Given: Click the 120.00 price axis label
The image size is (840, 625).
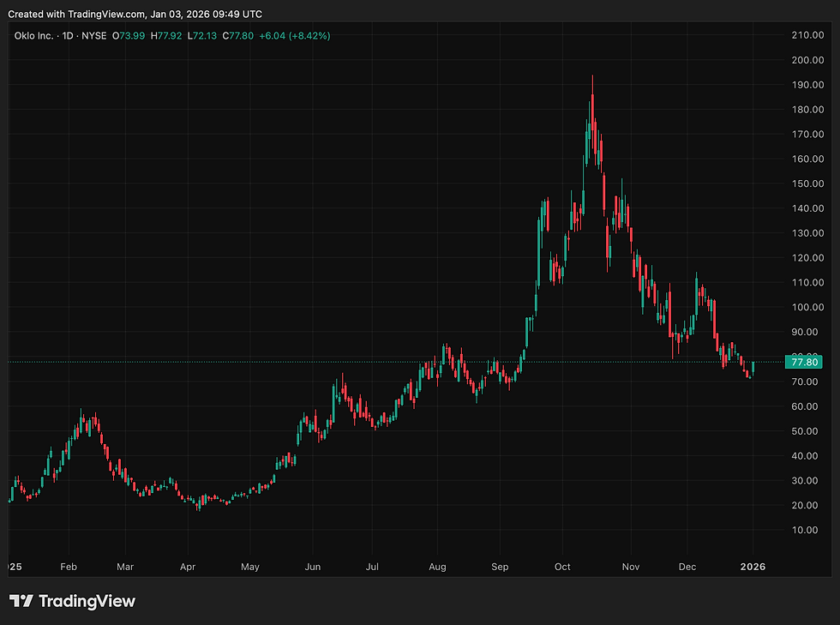Looking at the screenshot, I should [807, 258].
